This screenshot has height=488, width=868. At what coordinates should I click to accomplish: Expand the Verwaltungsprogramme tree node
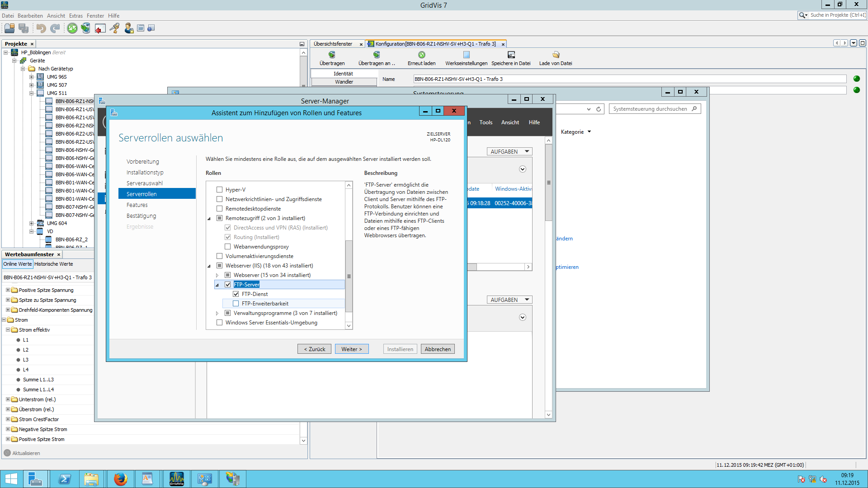[x=217, y=313]
